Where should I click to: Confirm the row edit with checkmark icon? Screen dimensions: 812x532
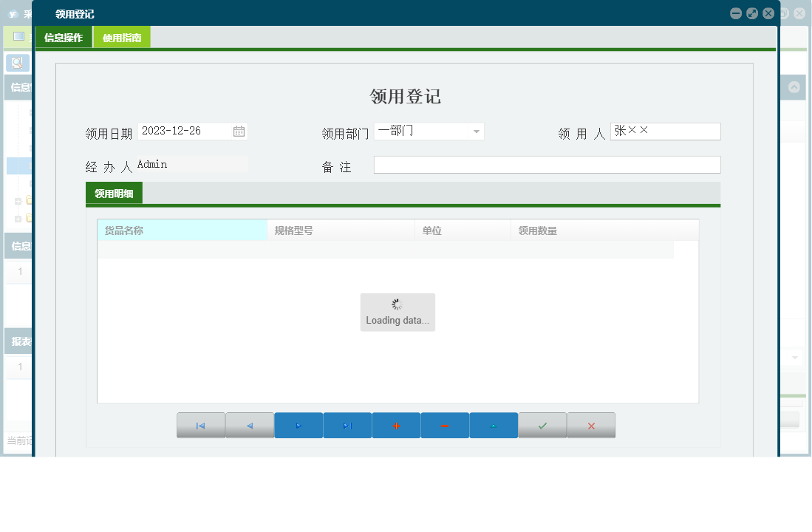tap(542, 425)
